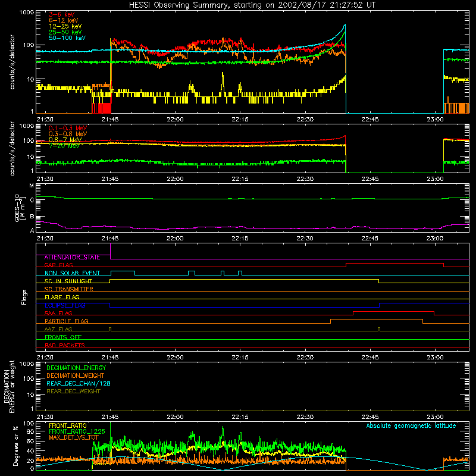476x476 pixels.
Task: Select the GAP_FLAG label
Action: pyautogui.click(x=58, y=265)
